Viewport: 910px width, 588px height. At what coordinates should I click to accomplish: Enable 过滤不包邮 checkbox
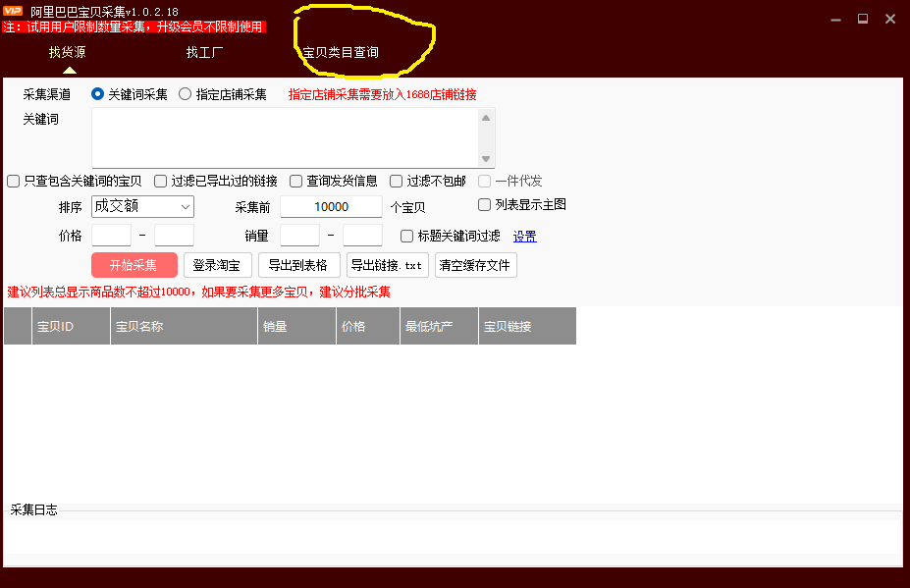click(396, 181)
